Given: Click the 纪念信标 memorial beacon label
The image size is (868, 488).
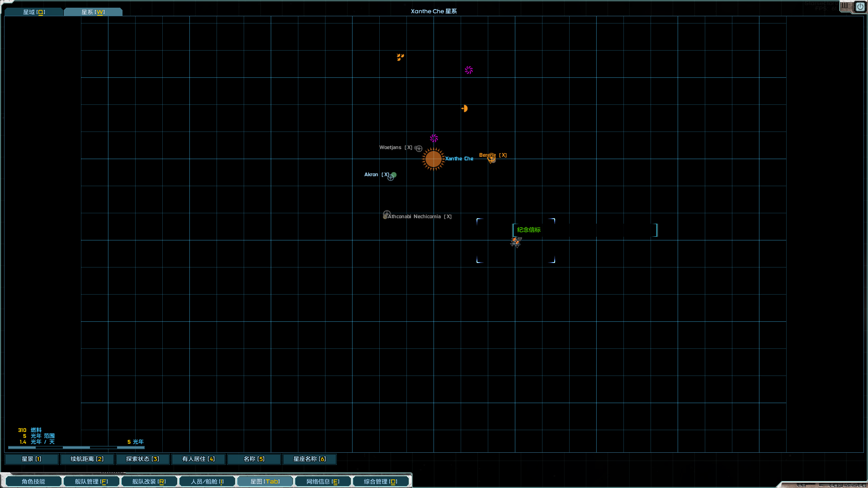Looking at the screenshot, I should click(528, 230).
